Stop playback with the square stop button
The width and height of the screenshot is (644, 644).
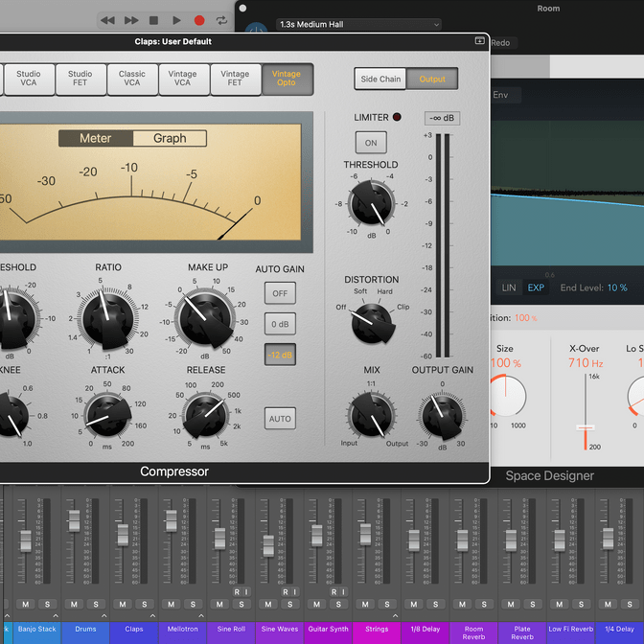153,20
